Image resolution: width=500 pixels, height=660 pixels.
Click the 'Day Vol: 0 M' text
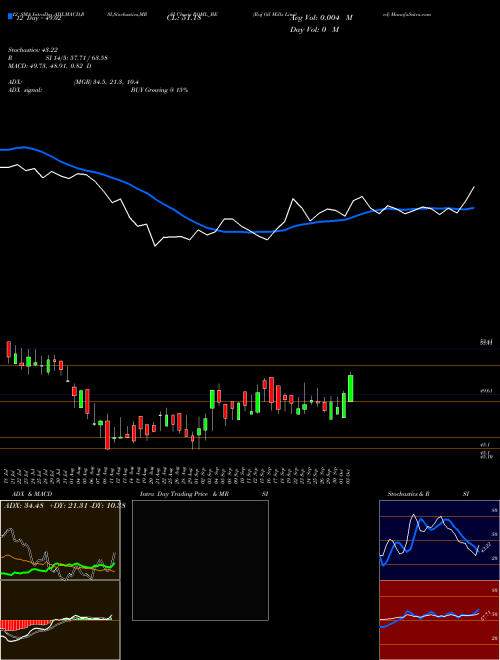click(x=314, y=30)
